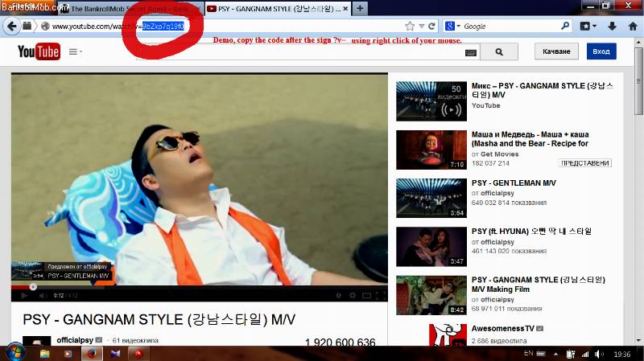Open the system volume tray icon
Viewport: 644px width, 361px height.
[599, 354]
